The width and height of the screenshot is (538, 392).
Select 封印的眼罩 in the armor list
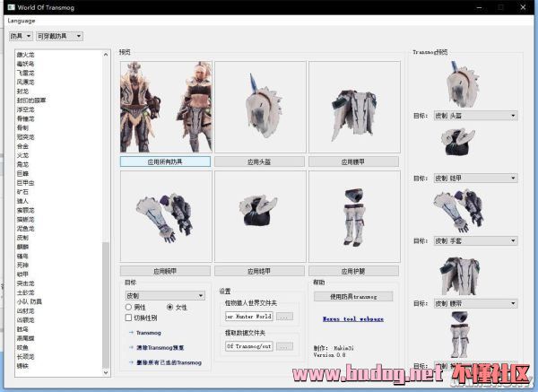(x=31, y=100)
